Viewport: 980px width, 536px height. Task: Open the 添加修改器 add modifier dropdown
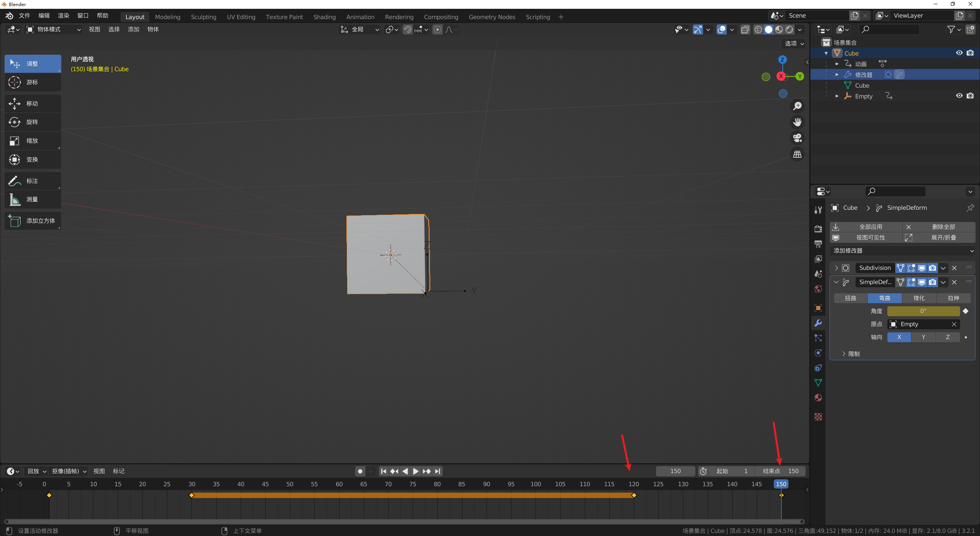[x=902, y=251]
